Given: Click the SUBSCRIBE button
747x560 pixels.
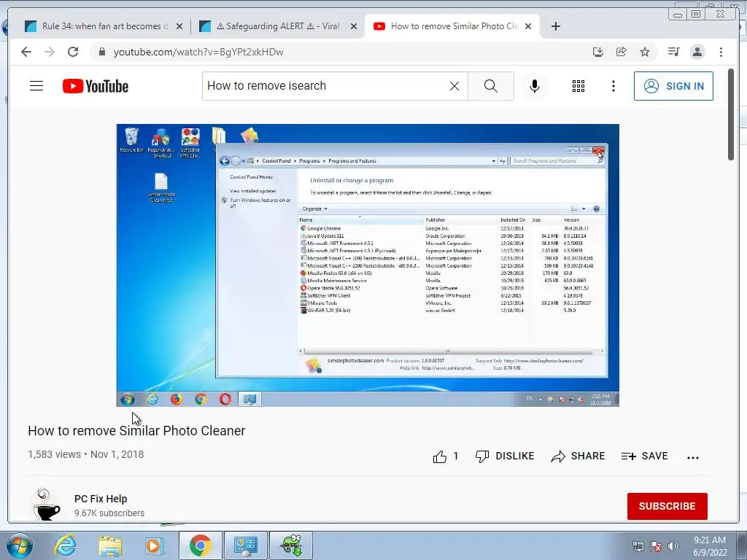Looking at the screenshot, I should coord(667,506).
